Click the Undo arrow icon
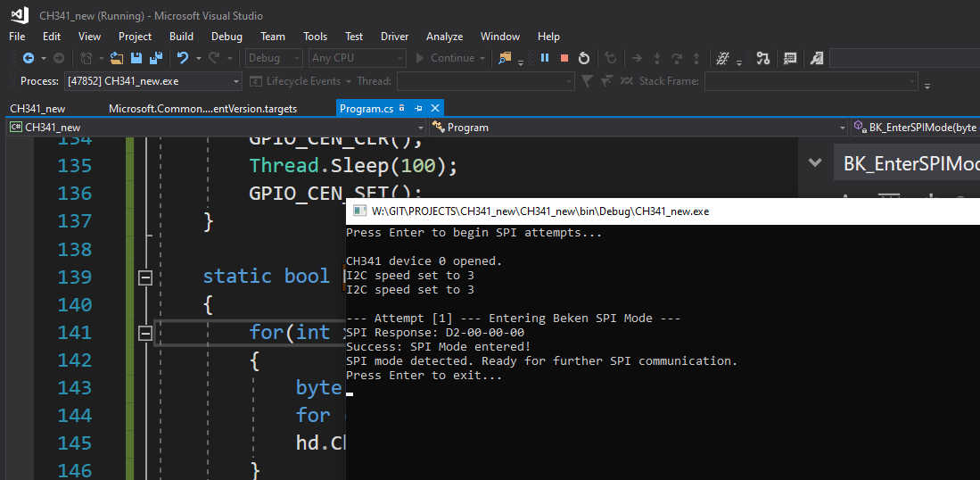This screenshot has width=980, height=480. point(183,58)
